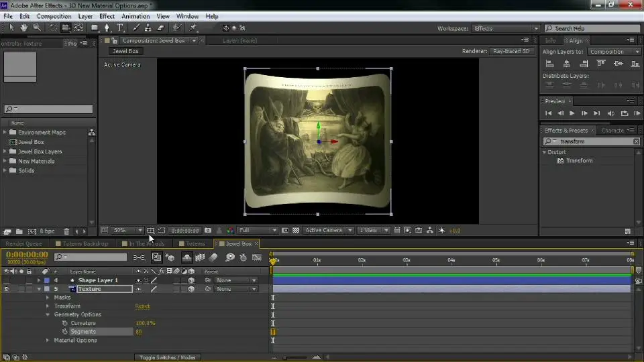Select the Eraser tool
Screen dimensions: 644x362
click(161, 28)
